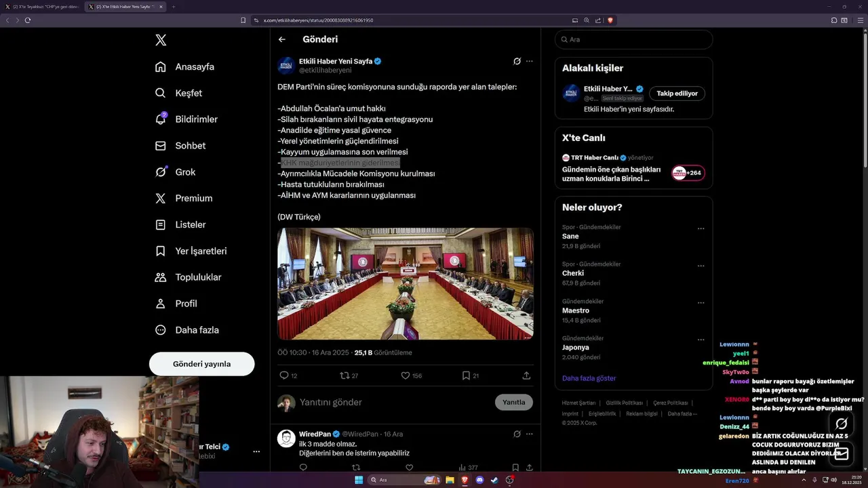The image size is (868, 488).
Task: Open more options for Maestro trend
Action: (701, 303)
